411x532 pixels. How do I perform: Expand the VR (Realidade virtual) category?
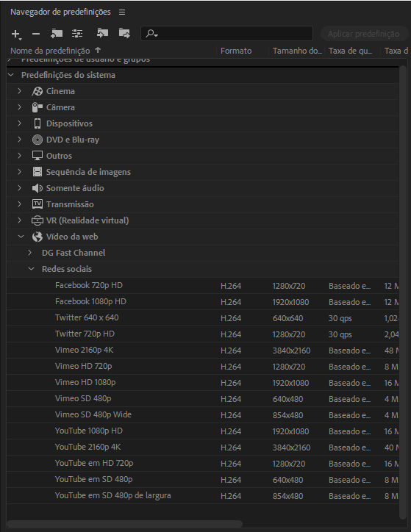[x=19, y=220]
